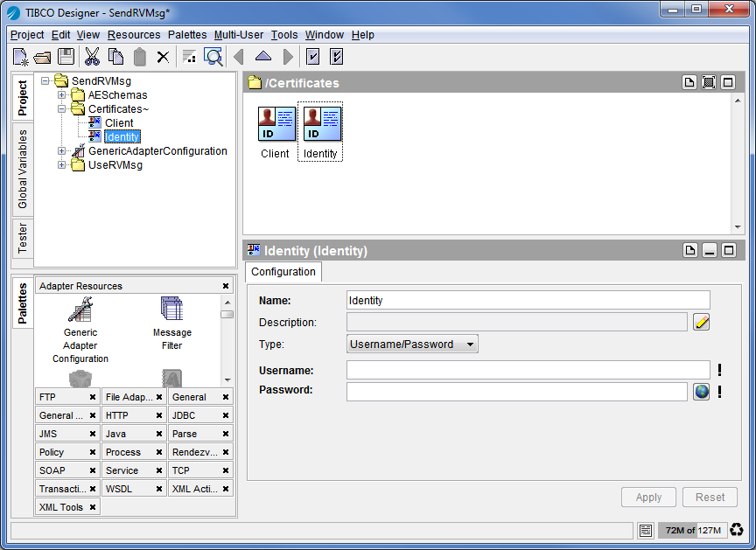This screenshot has width=756, height=550.
Task: Click the magnifier search icon in the toolbar
Action: (x=213, y=57)
